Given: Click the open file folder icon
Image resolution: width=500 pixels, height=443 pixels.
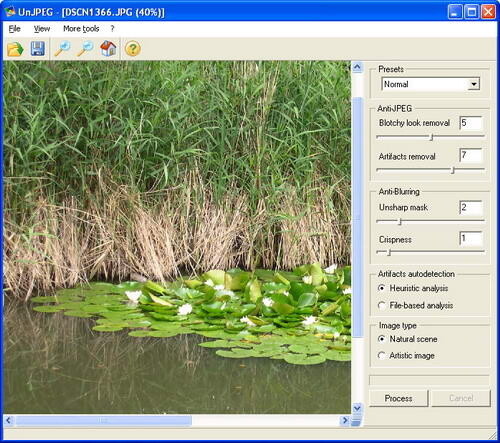Looking at the screenshot, I should coord(15,49).
